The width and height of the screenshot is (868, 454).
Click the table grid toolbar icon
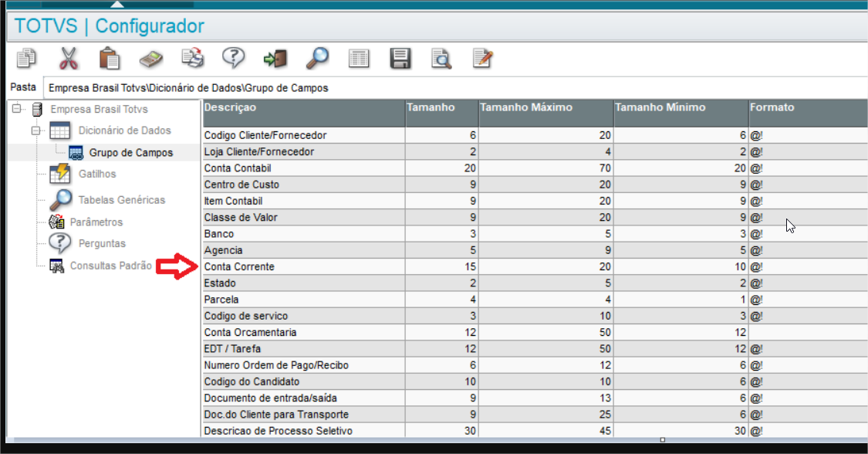click(359, 58)
